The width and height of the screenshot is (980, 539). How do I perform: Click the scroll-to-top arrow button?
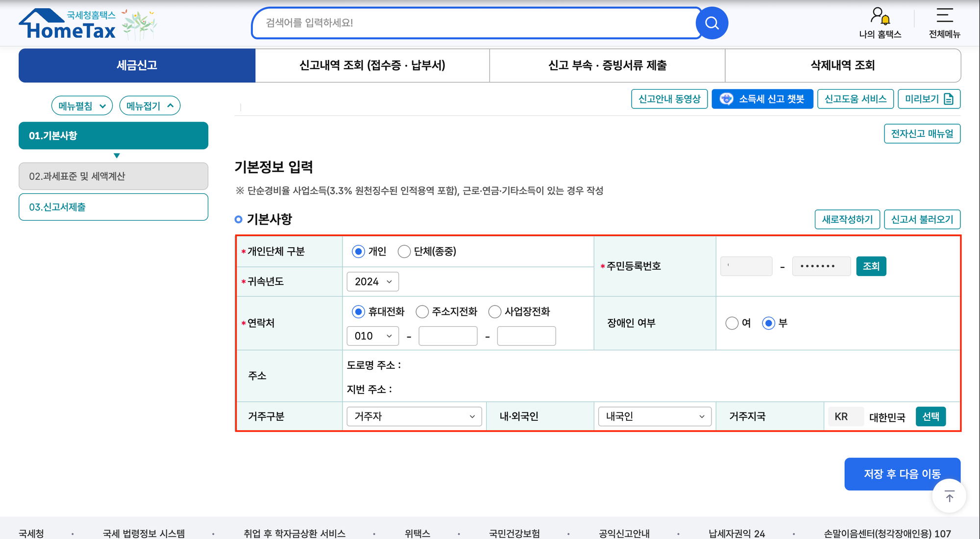click(949, 497)
